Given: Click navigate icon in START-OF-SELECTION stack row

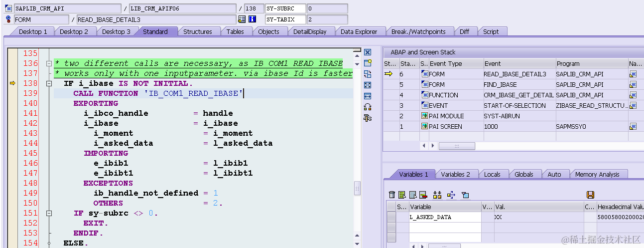Looking at the screenshot, I should click(633, 105).
